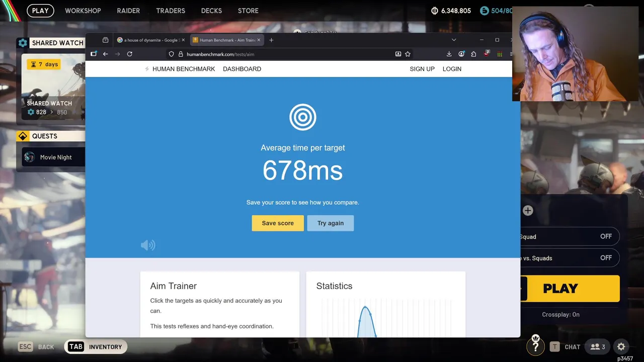This screenshot has width=644, height=362.
Task: Switch to 'a house of dynamite' Google tab
Action: (x=151, y=40)
